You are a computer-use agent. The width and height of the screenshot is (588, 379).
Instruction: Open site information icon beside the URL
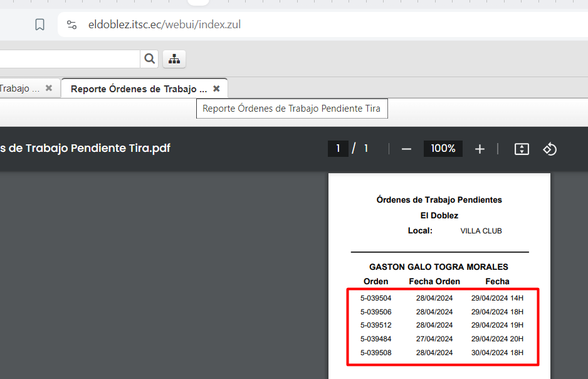(x=71, y=25)
